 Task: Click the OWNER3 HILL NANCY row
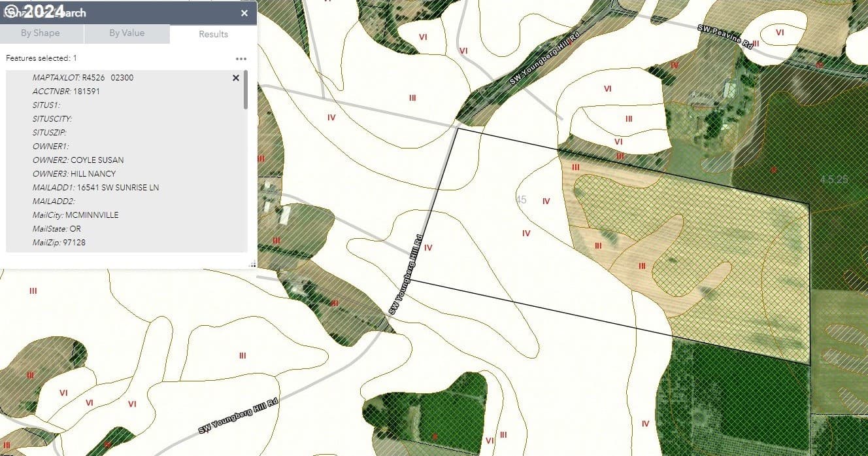coord(74,174)
